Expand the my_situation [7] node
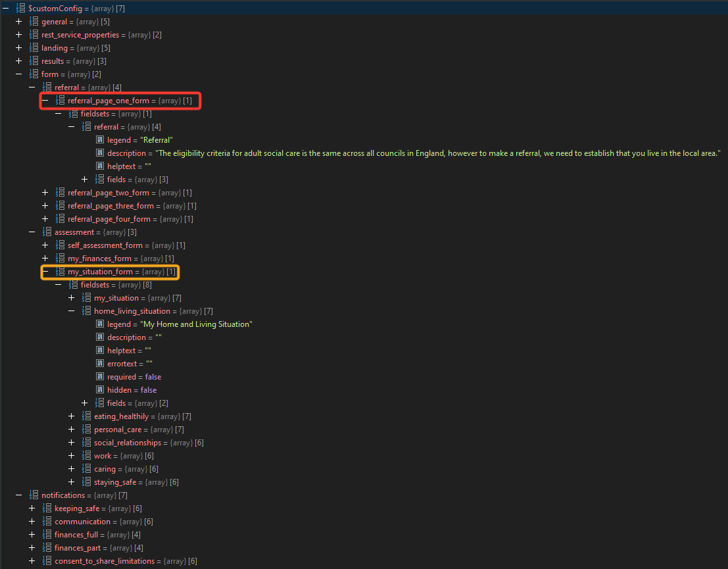 click(x=72, y=298)
